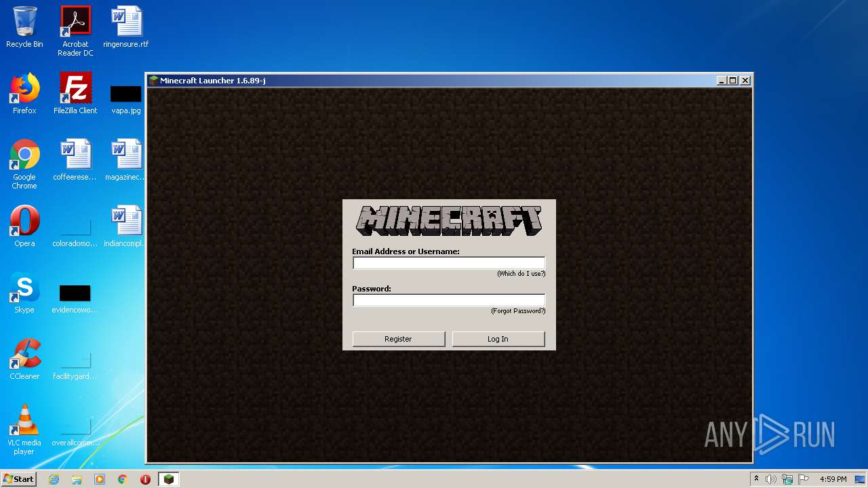
Task: Select the Google Chrome desktop shortcut
Action: (24, 165)
